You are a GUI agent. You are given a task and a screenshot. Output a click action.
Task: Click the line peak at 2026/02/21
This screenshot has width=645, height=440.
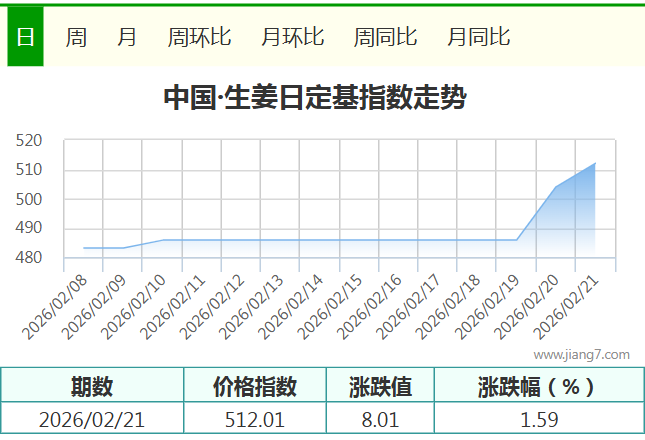click(x=595, y=163)
